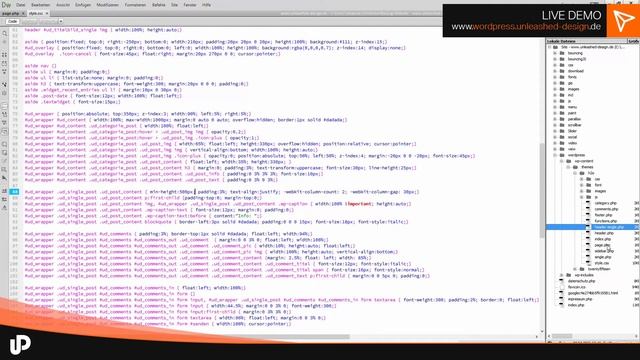Screen dimensions: 640x360
Task: Click the Expand All icon
Action: click(x=4, y=72)
